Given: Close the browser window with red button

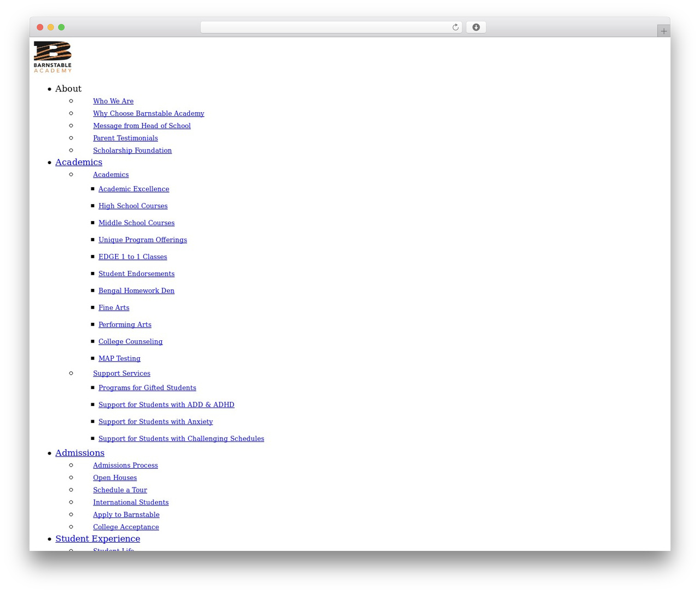Looking at the screenshot, I should coord(40,27).
